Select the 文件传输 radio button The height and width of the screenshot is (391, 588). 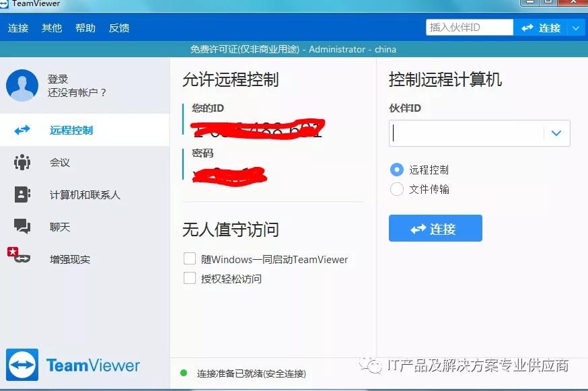pos(396,190)
